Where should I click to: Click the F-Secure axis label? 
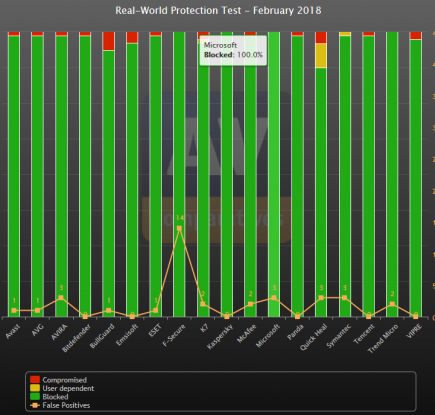[x=174, y=335]
